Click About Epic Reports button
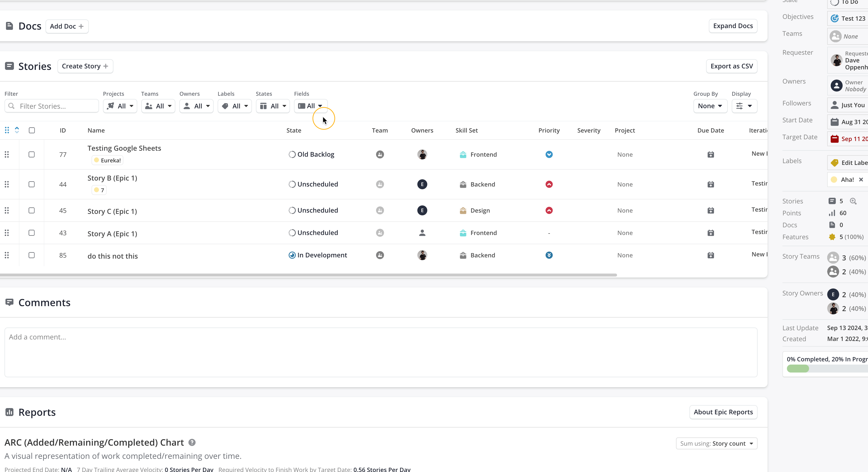Image resolution: width=868 pixels, height=472 pixels. click(x=723, y=412)
